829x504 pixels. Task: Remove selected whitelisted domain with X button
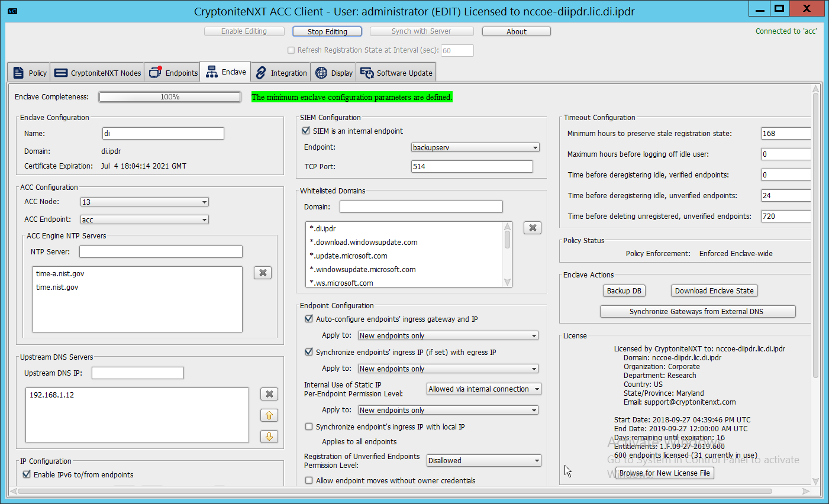pos(533,228)
